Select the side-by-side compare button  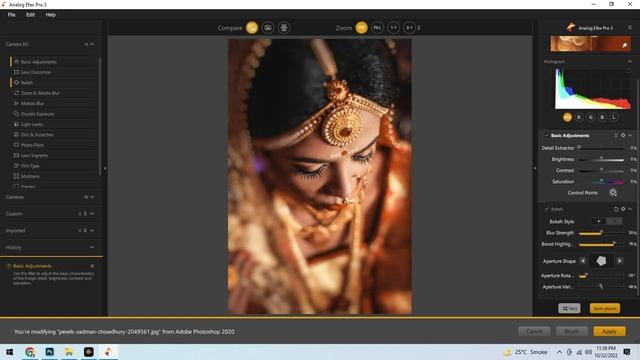[x=284, y=28]
